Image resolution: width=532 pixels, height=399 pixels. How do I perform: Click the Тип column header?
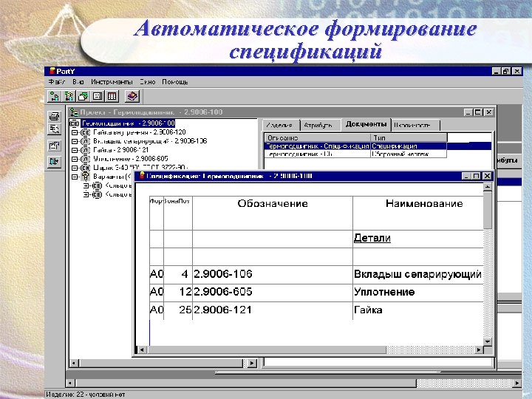click(x=409, y=137)
